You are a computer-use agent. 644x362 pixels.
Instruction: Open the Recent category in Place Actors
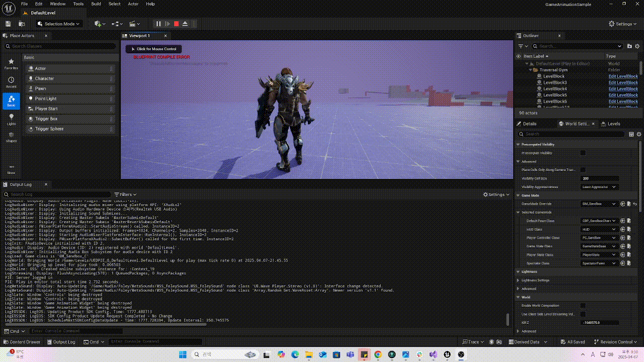[x=11, y=82]
